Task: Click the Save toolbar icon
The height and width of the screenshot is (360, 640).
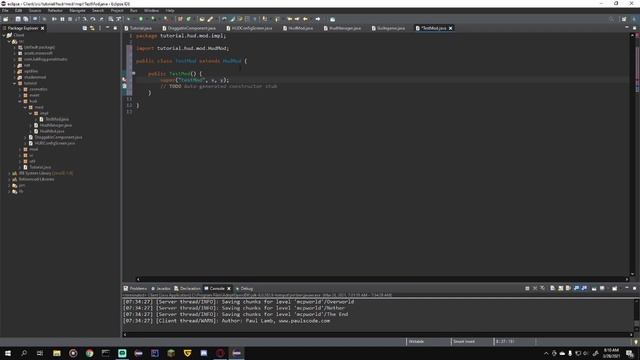Action: pos(18,19)
